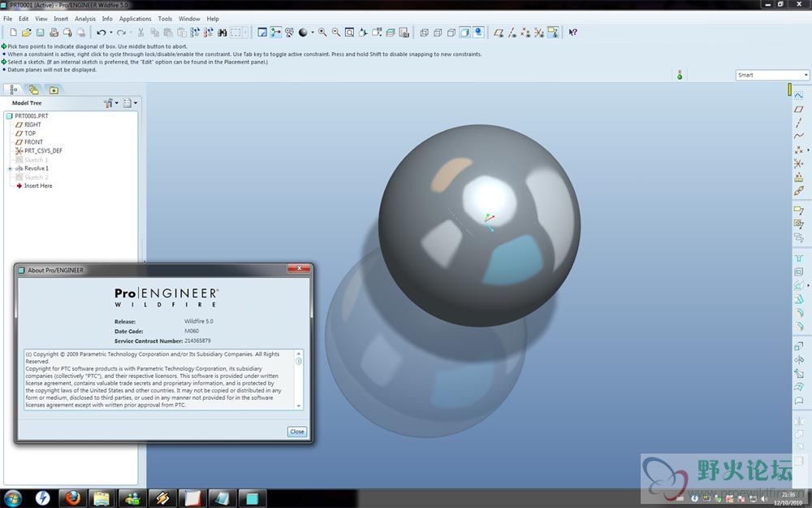Image resolution: width=812 pixels, height=508 pixels.
Task: Toggle annotation element display
Action: pyautogui.click(x=552, y=33)
